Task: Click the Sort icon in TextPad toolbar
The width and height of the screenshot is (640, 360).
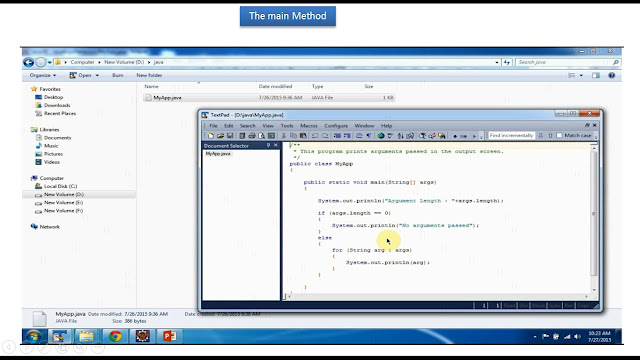Action: point(400,136)
